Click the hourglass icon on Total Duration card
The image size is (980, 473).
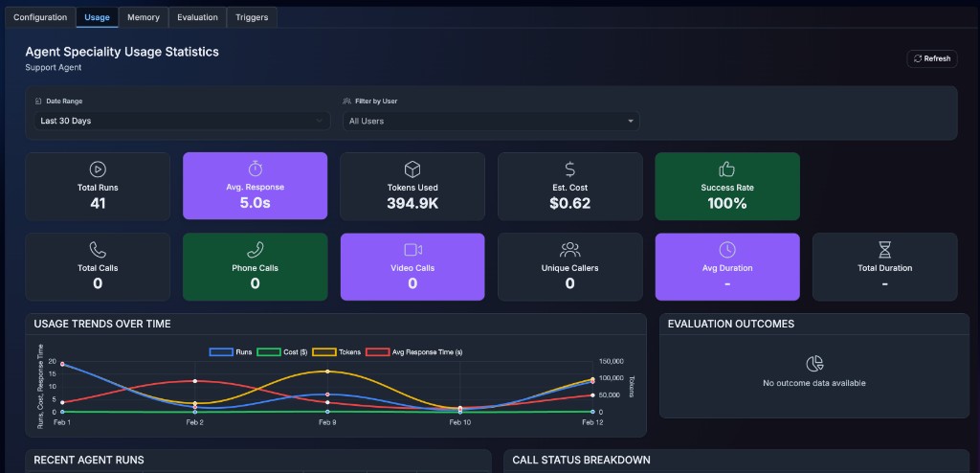[884, 250]
